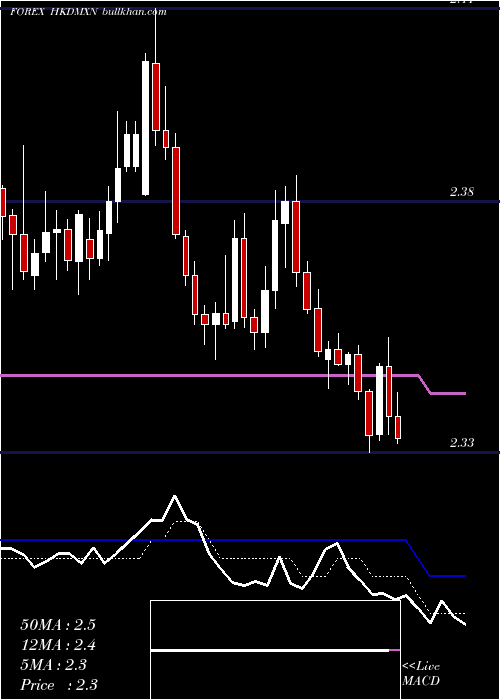Click the '5MA : 2.3' legend text

53,665
